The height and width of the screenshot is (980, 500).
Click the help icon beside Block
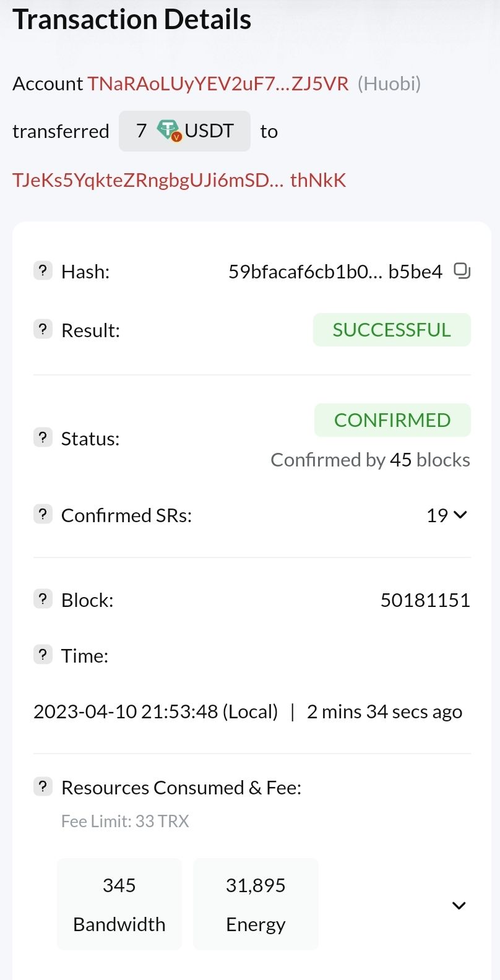click(43, 599)
